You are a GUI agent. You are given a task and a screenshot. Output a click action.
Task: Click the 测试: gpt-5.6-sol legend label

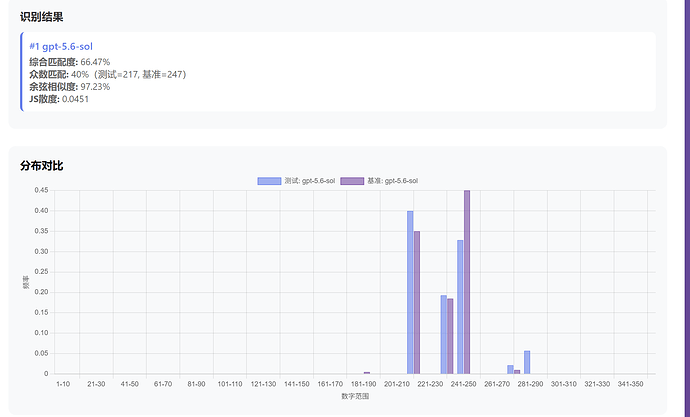point(310,181)
